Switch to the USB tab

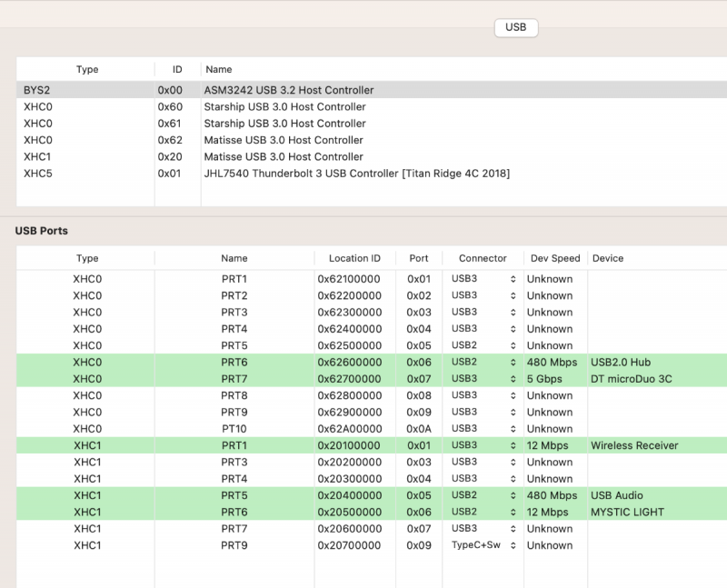pyautogui.click(x=515, y=27)
